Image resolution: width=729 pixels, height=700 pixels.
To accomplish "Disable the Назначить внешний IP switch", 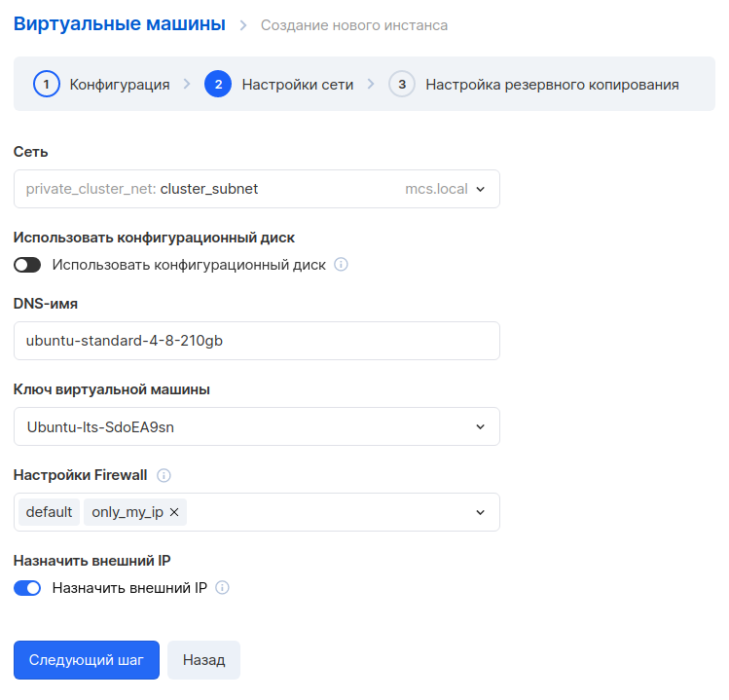I will click(x=27, y=588).
